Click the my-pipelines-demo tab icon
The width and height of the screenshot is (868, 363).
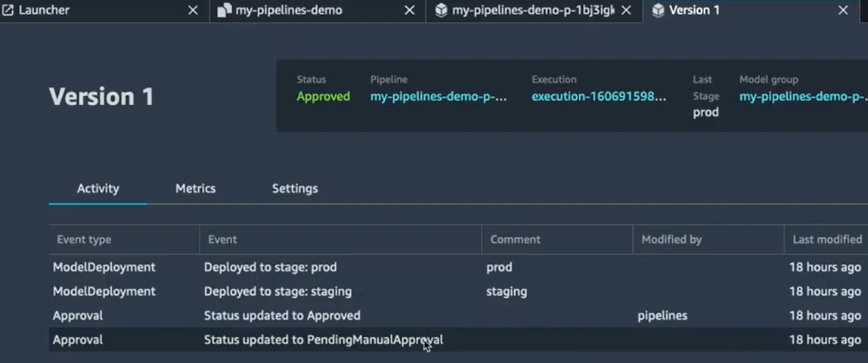click(x=224, y=11)
